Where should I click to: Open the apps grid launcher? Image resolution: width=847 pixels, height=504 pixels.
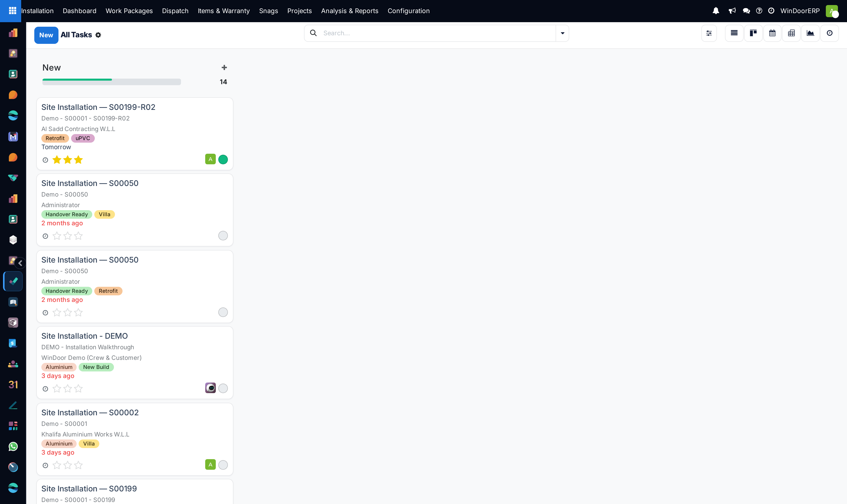12,11
